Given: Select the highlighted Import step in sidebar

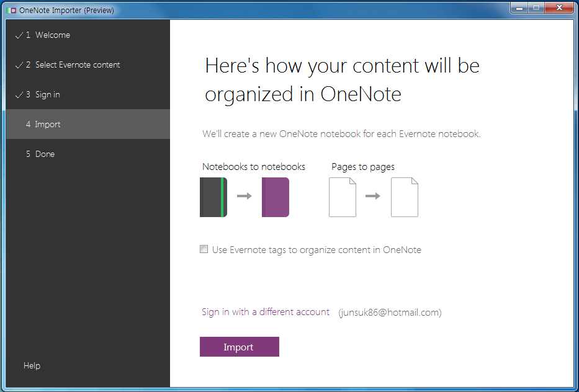Looking at the screenshot, I should point(47,125).
